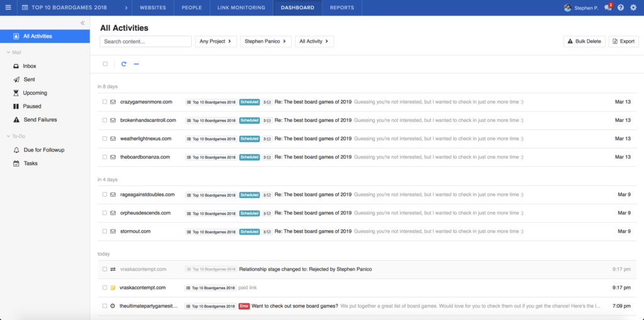Open Due for Followup in sidebar
Screen dimensions: 644x320
click(43, 150)
